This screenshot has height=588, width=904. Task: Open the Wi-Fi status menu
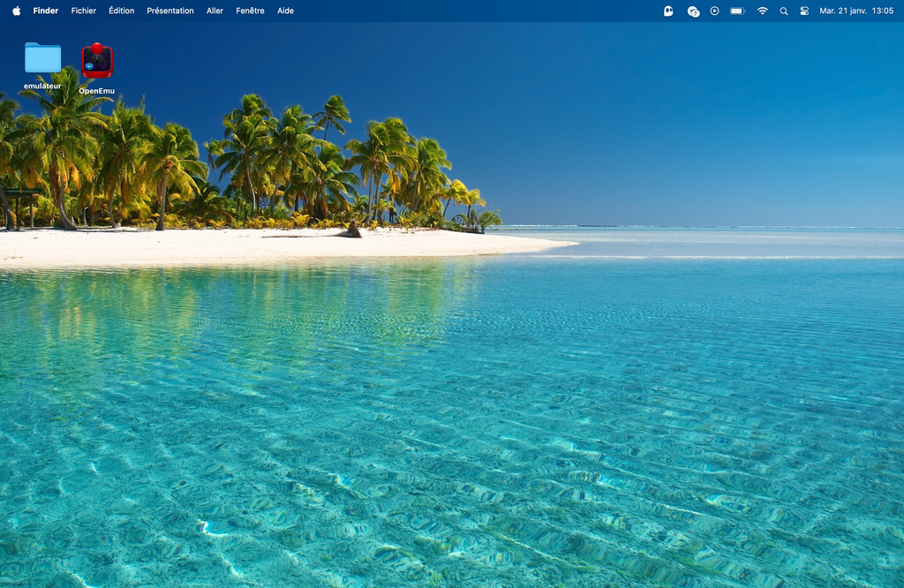[x=762, y=11]
